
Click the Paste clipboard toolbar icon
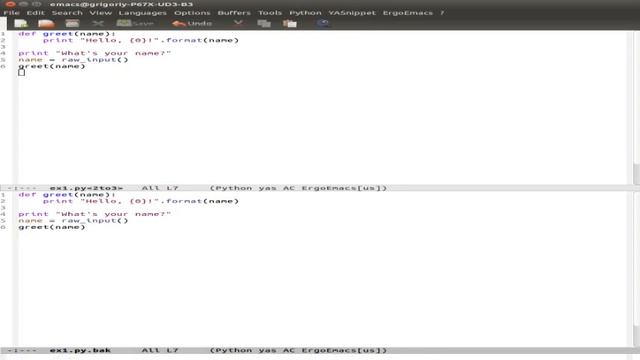pos(290,24)
